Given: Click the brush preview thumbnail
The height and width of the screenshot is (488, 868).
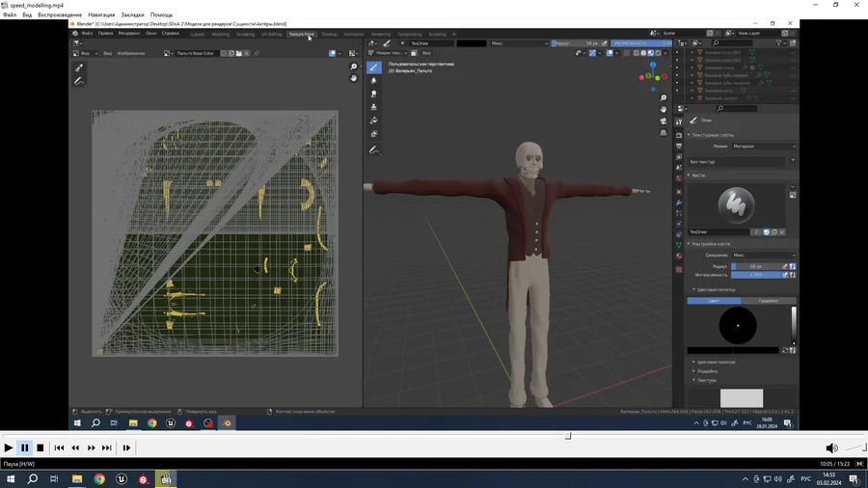Looking at the screenshot, I should pyautogui.click(x=737, y=204).
